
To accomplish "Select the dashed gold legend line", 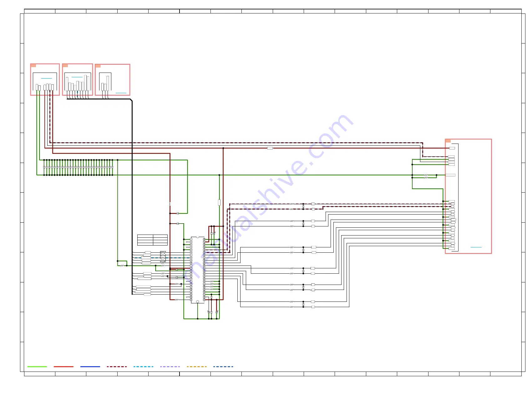I will point(196,367).
